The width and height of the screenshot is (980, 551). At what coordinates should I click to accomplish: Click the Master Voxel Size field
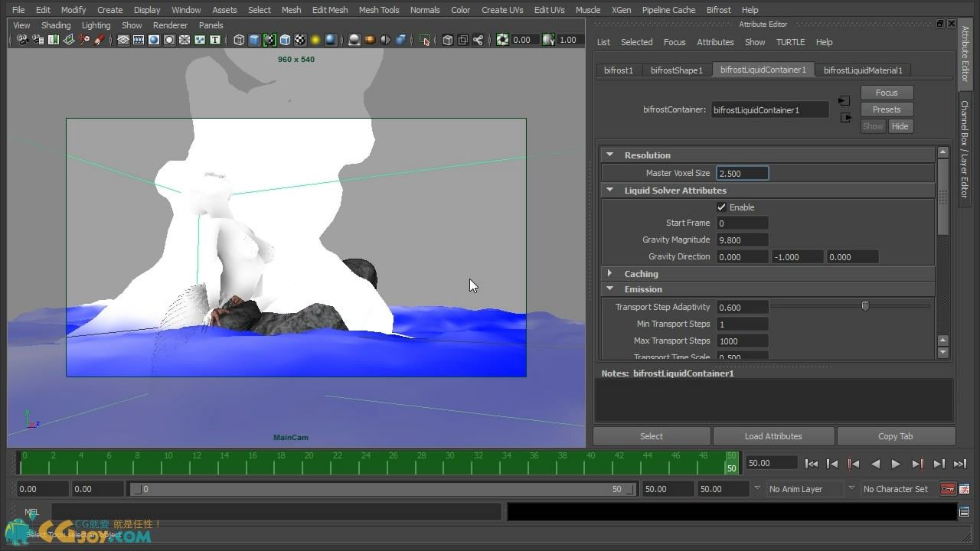click(742, 174)
